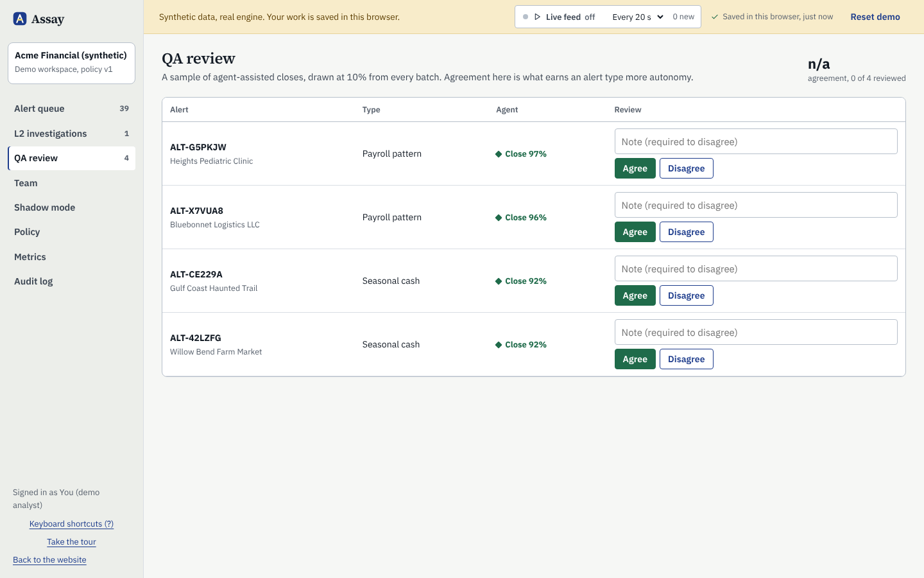Click the Reset demo link
This screenshot has width=924, height=578.
(x=875, y=17)
